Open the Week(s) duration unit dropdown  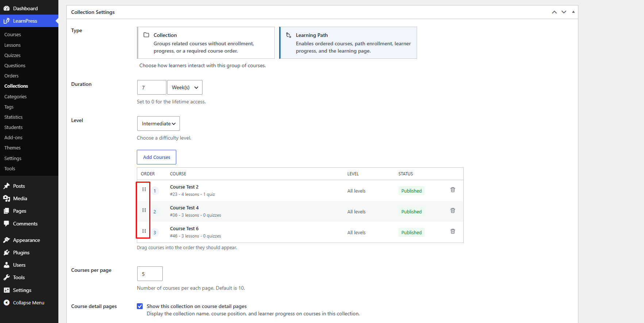pos(185,87)
